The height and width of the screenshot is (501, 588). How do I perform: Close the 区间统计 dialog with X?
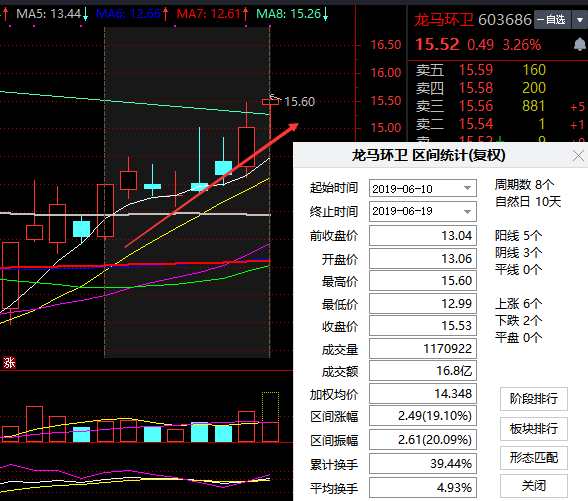click(x=578, y=155)
